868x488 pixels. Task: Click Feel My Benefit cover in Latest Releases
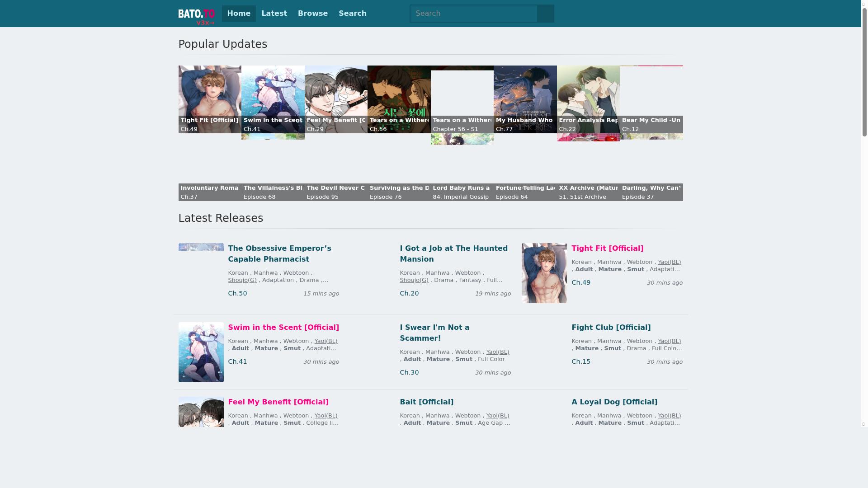coord(201,412)
